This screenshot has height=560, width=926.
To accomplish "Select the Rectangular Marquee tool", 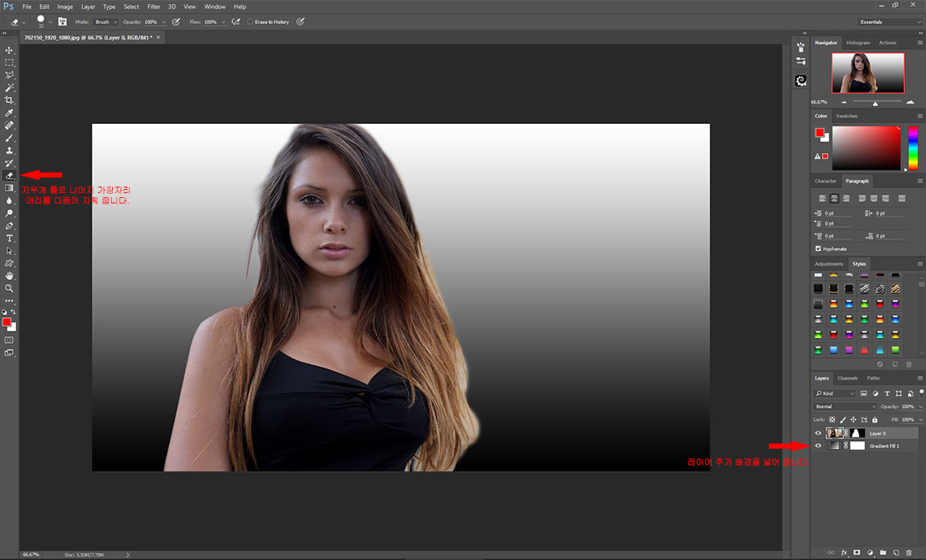I will (x=9, y=63).
